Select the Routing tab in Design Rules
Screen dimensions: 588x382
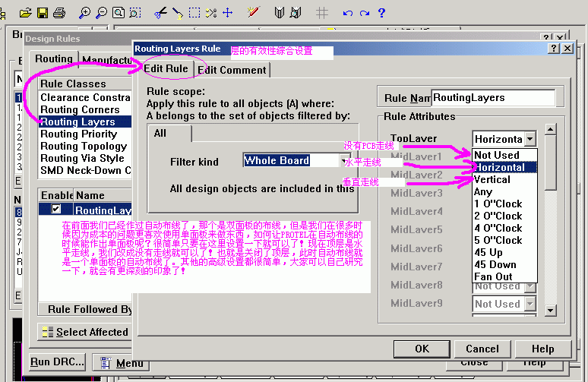[x=54, y=58]
